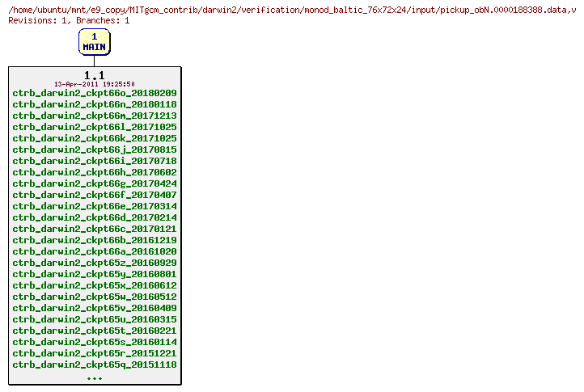The width and height of the screenshot is (584, 392).
Task: Select tag ctrb_darwin2_ckpt65q_20151118
Action: tap(95, 365)
